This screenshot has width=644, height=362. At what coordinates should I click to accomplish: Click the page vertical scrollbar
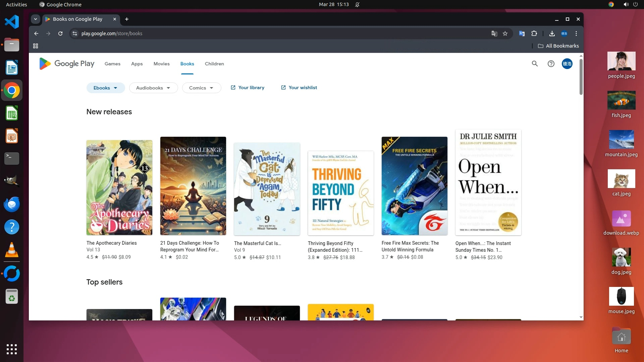pyautogui.click(x=581, y=77)
